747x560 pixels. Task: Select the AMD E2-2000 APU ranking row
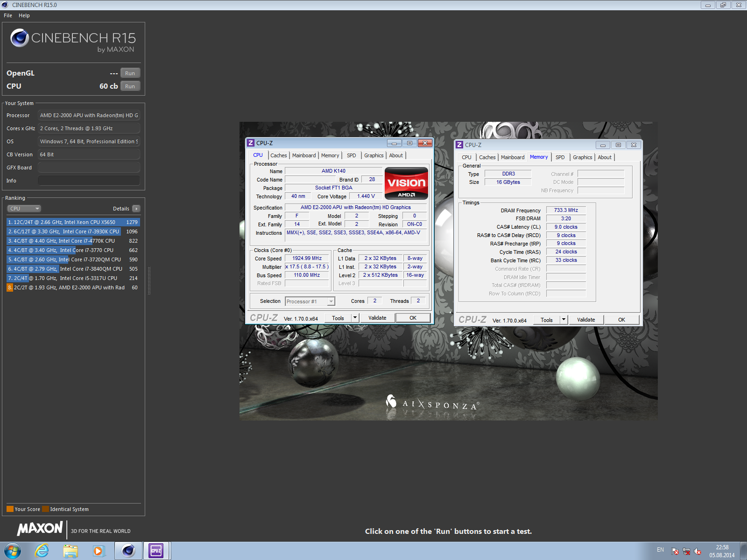click(73, 287)
